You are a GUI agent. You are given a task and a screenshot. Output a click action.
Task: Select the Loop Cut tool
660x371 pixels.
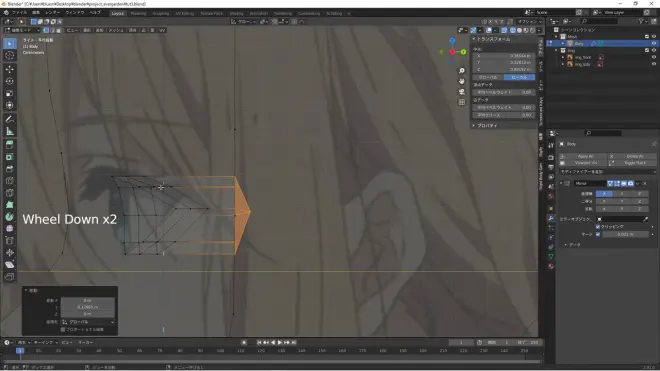pos(10,181)
